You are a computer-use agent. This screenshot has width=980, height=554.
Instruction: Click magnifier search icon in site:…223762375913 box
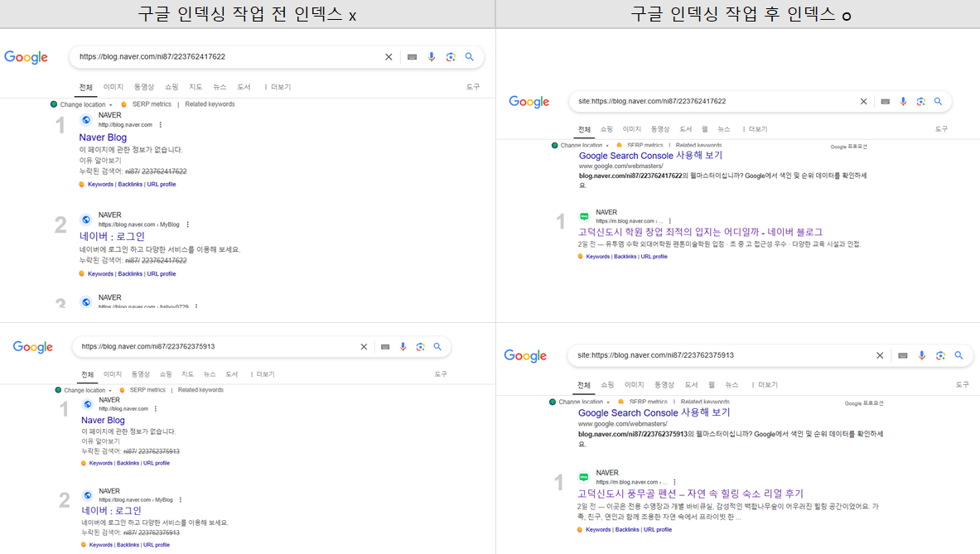click(958, 355)
